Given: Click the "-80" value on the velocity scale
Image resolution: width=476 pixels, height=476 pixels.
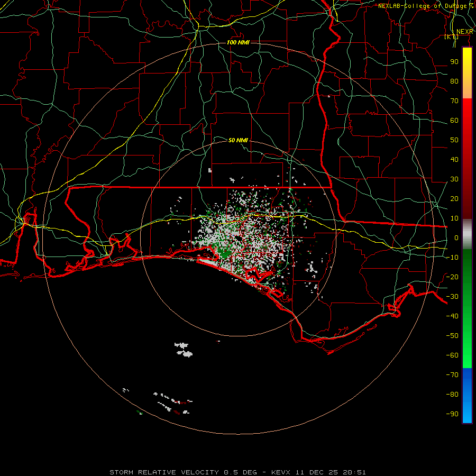Looking at the screenshot, I should pos(452,395).
